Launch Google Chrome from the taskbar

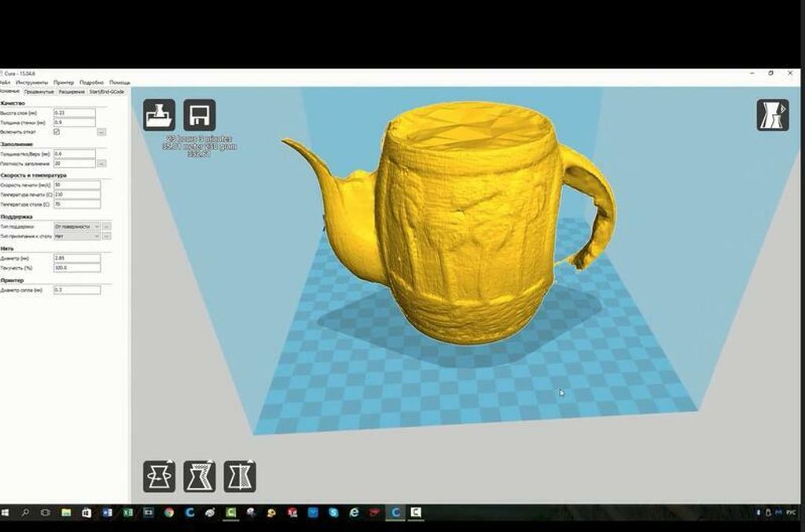169,512
